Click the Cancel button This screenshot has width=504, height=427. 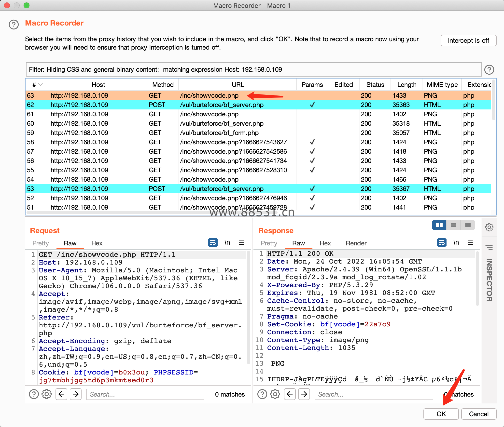tap(479, 414)
